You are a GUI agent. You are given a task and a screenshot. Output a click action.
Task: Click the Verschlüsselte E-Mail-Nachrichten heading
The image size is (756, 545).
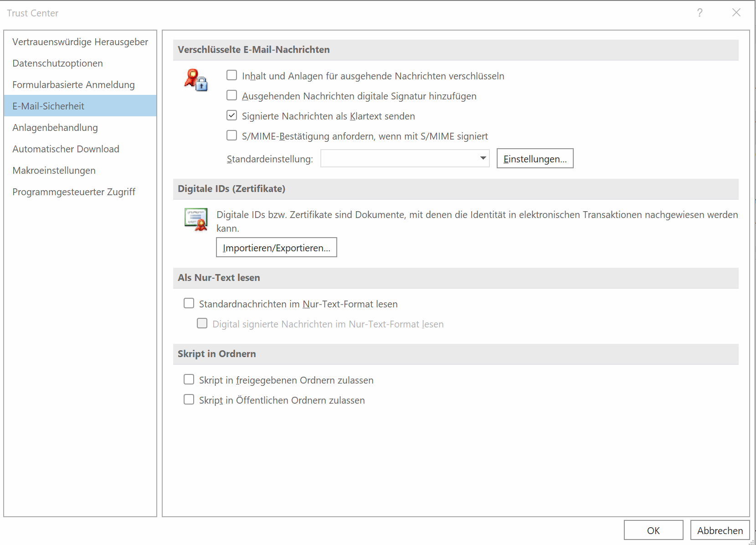coord(254,50)
